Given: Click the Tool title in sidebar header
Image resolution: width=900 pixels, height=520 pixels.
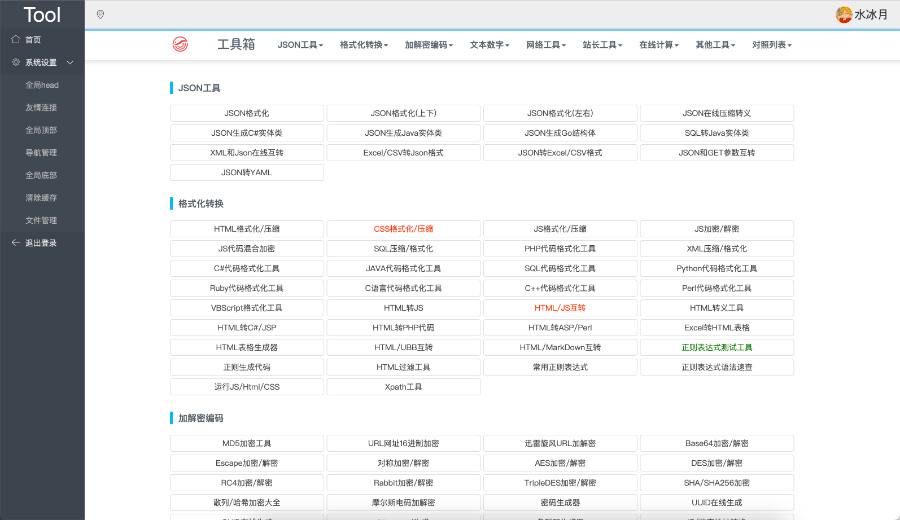Looking at the screenshot, I should point(42,14).
